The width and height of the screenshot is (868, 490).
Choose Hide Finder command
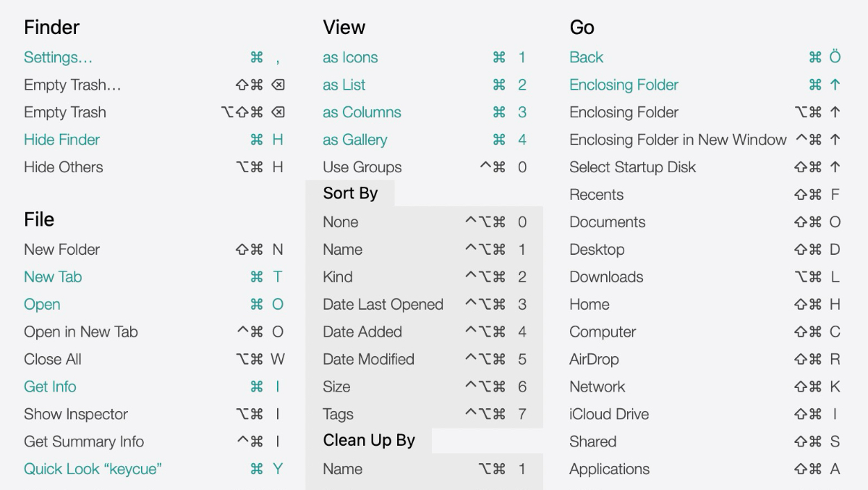61,140
